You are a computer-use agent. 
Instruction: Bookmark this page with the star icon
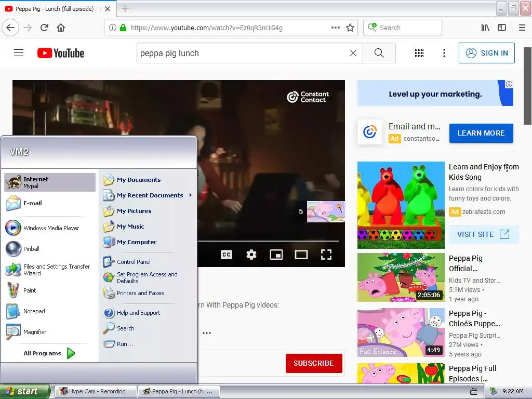pos(350,28)
